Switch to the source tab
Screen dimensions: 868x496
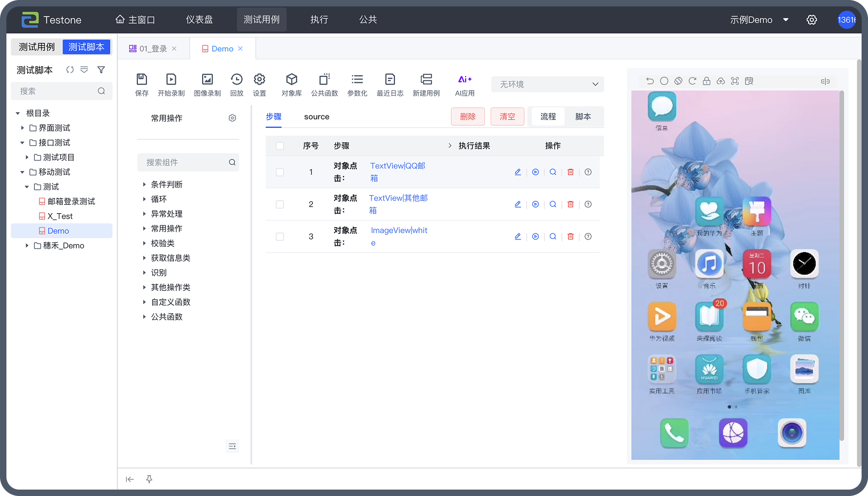pyautogui.click(x=316, y=117)
